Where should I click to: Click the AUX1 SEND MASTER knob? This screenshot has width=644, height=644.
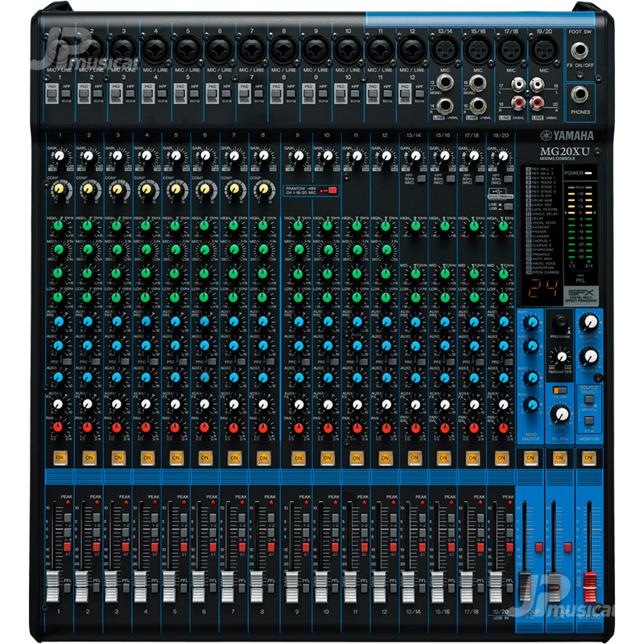(x=532, y=323)
